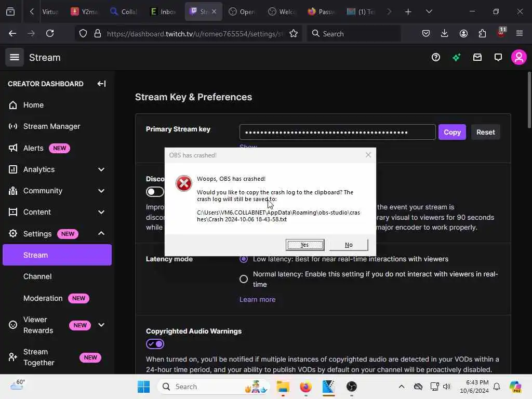Click the Community people icon
The width and height of the screenshot is (532, 399).
coord(13,191)
